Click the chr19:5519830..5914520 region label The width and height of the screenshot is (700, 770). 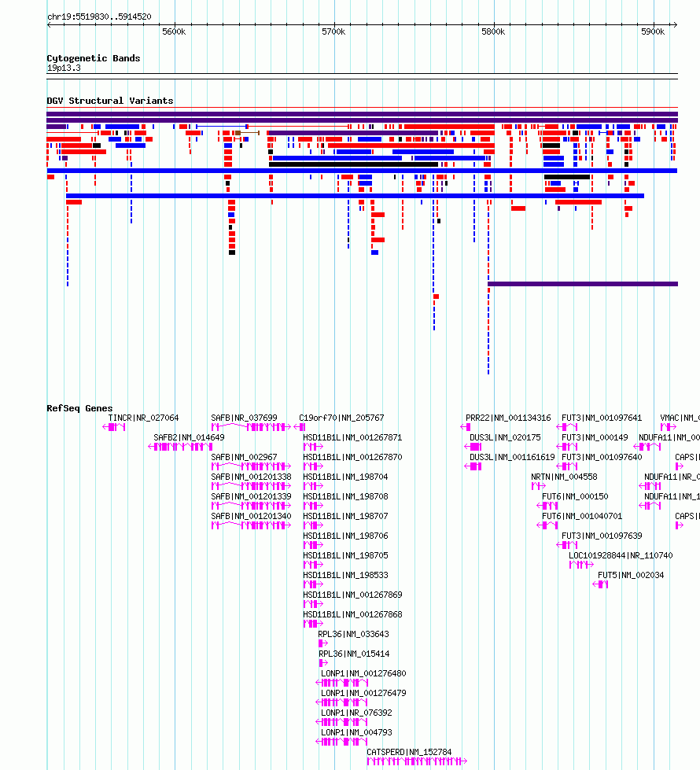pos(99,17)
